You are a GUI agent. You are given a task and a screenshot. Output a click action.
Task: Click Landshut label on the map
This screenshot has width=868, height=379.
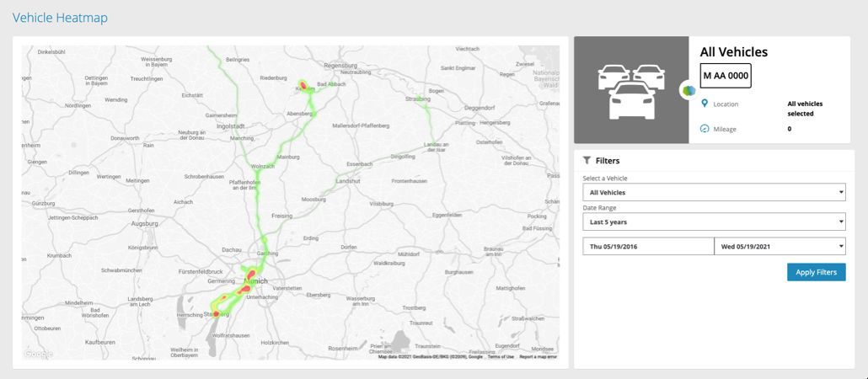pos(348,181)
